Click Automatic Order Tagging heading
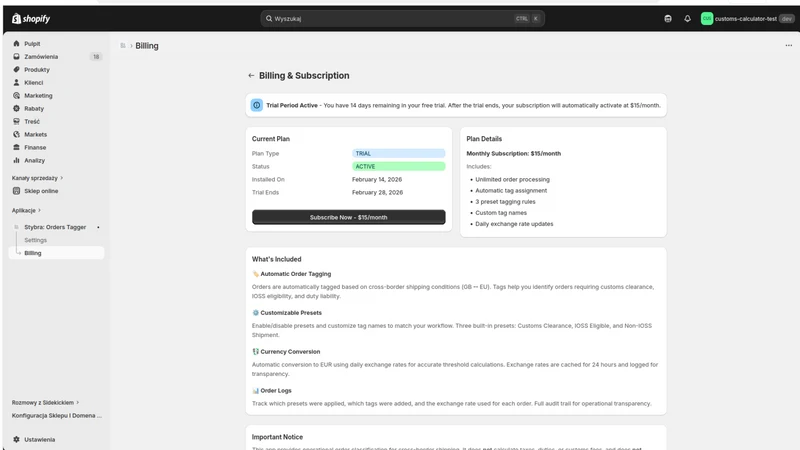800x450 pixels. coord(295,274)
